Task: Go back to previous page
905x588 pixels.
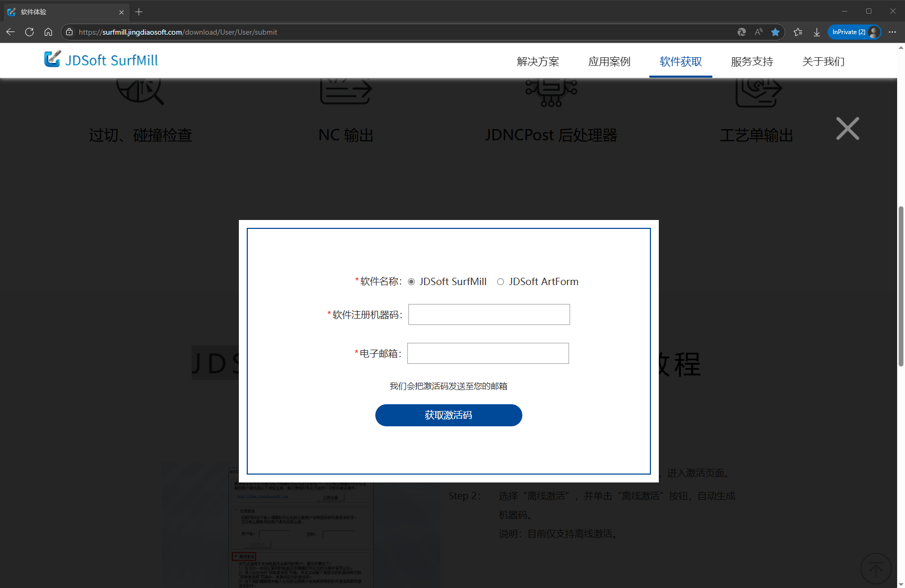Action: tap(10, 32)
